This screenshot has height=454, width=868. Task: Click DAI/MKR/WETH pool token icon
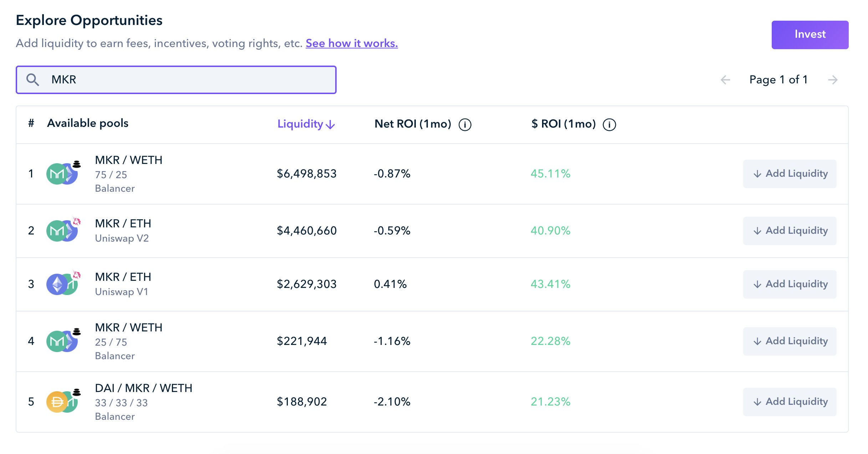pyautogui.click(x=63, y=401)
